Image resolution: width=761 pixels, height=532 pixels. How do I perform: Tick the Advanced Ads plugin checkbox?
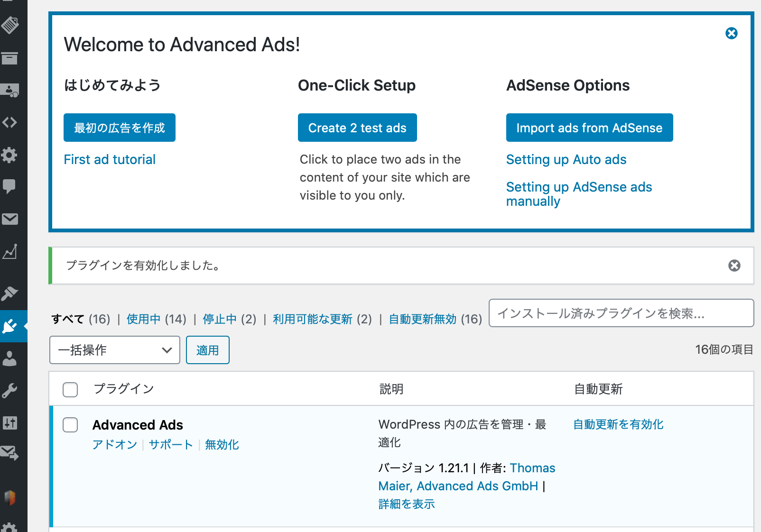click(70, 425)
